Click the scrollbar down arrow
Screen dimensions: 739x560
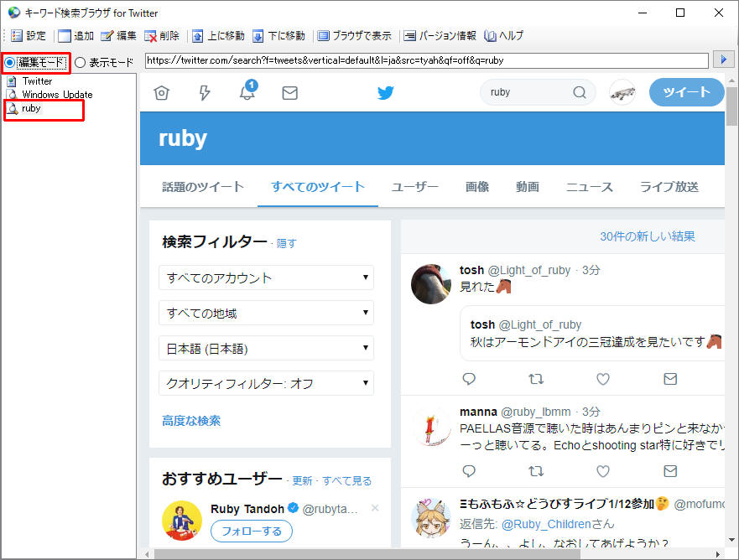[x=731, y=540]
